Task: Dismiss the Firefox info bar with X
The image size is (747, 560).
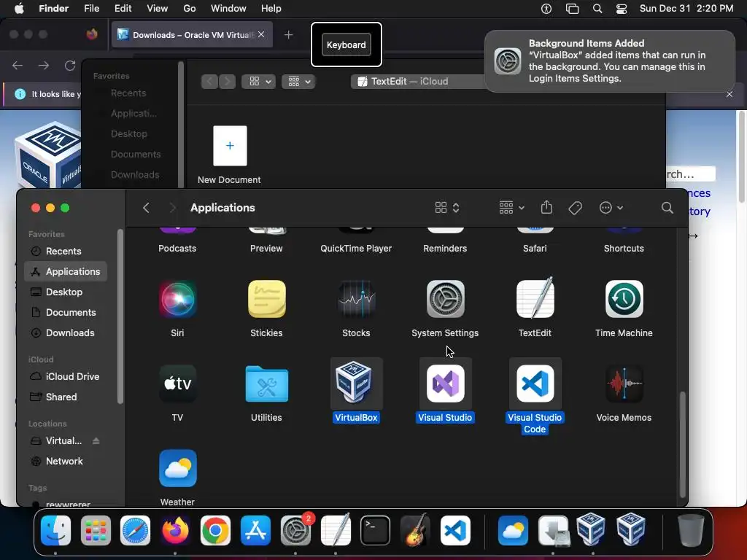Action: click(x=729, y=94)
